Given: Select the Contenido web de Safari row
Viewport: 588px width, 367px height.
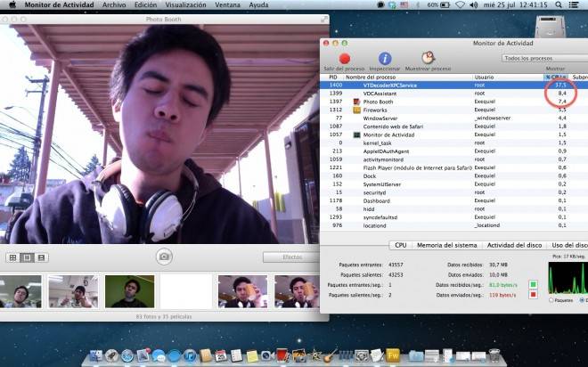Looking at the screenshot, I should click(x=453, y=126).
